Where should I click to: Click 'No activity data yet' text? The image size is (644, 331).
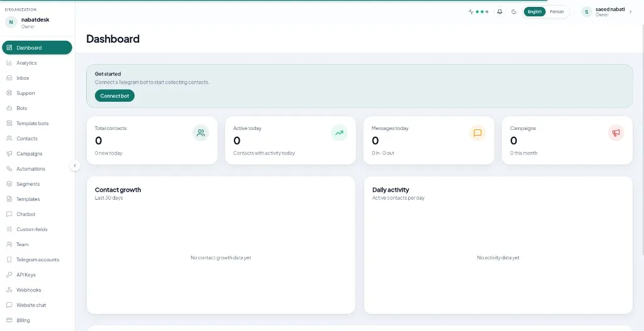[x=498, y=258]
